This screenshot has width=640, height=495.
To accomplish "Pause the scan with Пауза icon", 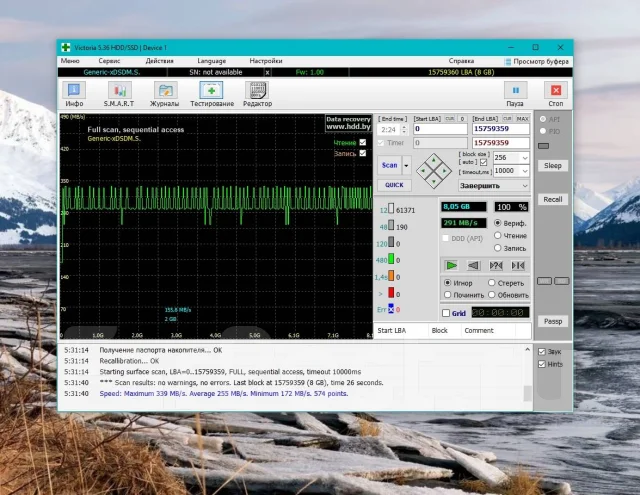I will tap(516, 91).
